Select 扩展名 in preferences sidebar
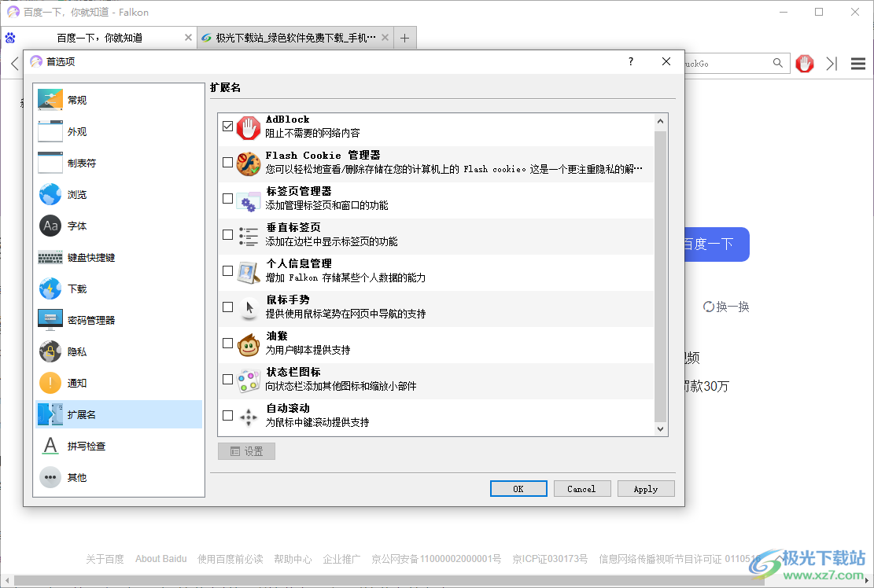The height and width of the screenshot is (588, 874). 119,414
